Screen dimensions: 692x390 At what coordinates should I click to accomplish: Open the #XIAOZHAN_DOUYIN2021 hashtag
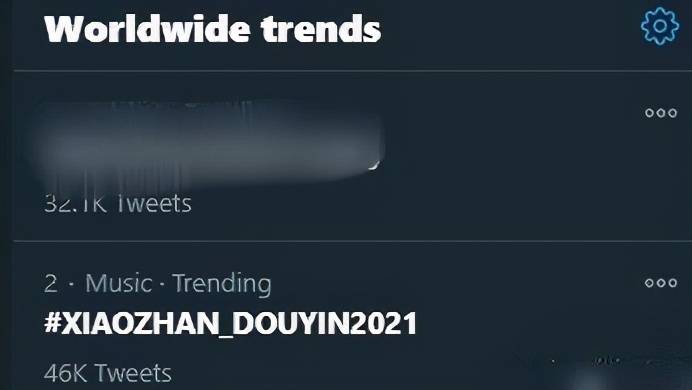(x=230, y=323)
